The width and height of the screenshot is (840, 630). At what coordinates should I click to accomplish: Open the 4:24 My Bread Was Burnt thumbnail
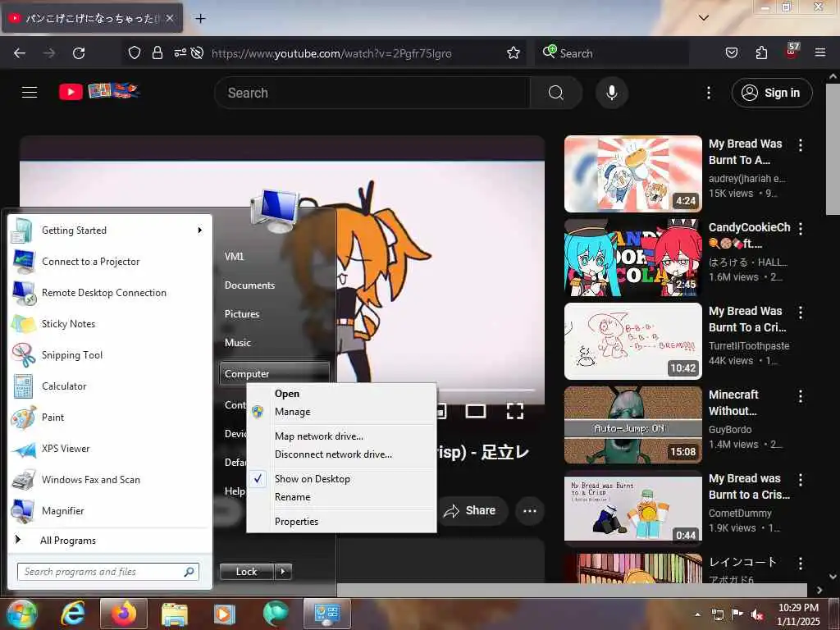click(632, 174)
